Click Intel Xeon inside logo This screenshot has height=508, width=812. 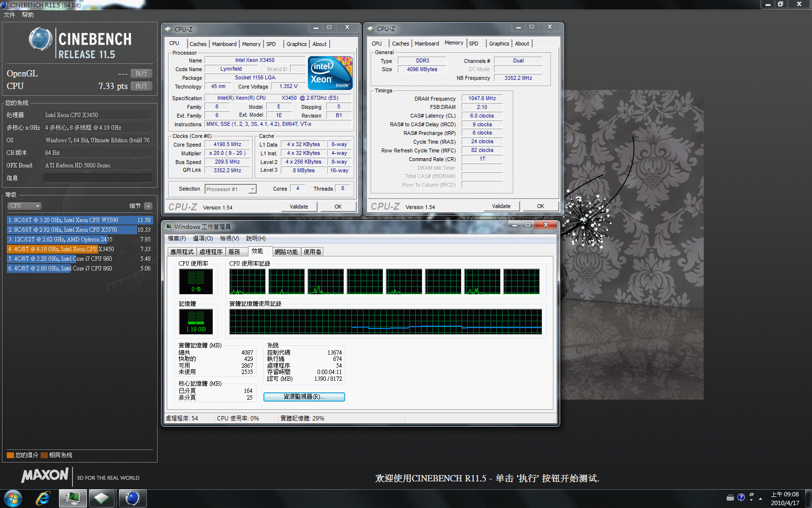coord(331,73)
